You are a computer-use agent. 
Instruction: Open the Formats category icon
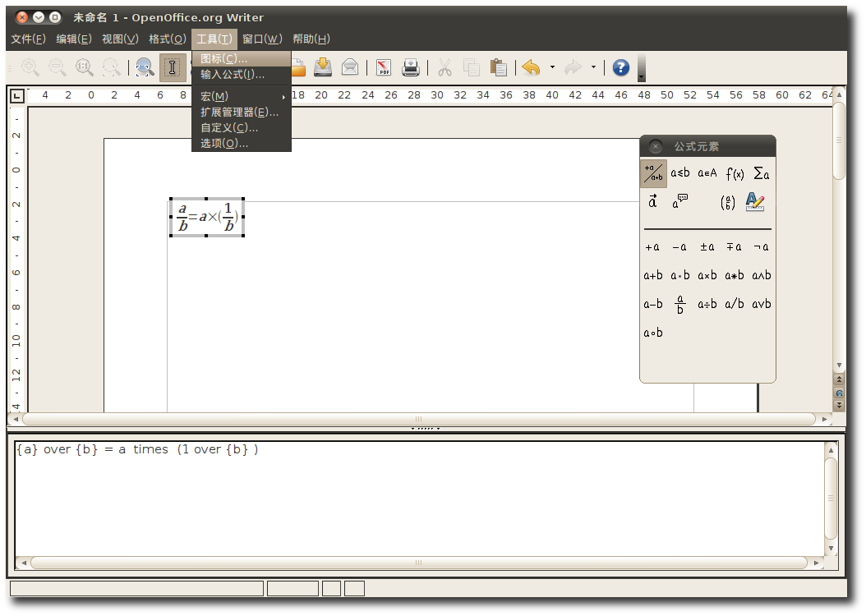pos(755,202)
